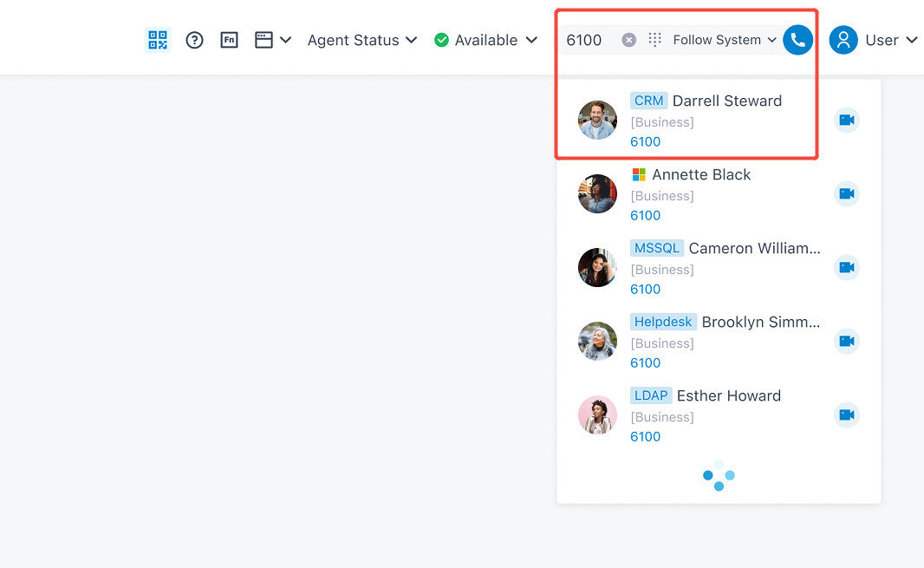Select the Brooklyn Simmons contact name
Viewport: 924px width, 568px height.
tap(761, 322)
